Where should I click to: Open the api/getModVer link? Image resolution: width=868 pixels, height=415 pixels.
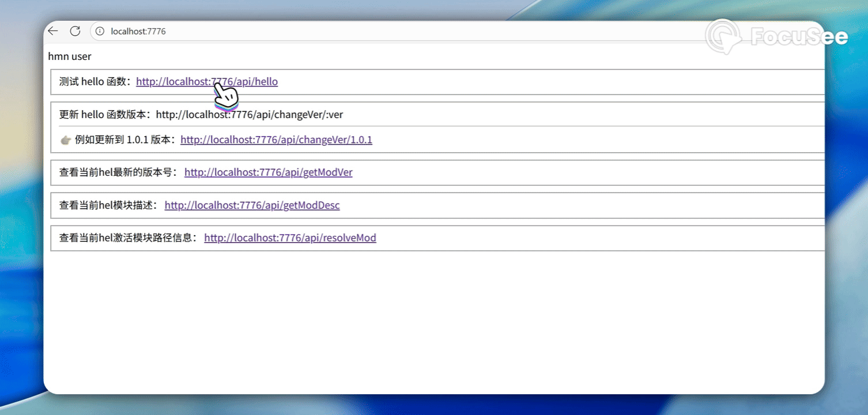point(268,172)
